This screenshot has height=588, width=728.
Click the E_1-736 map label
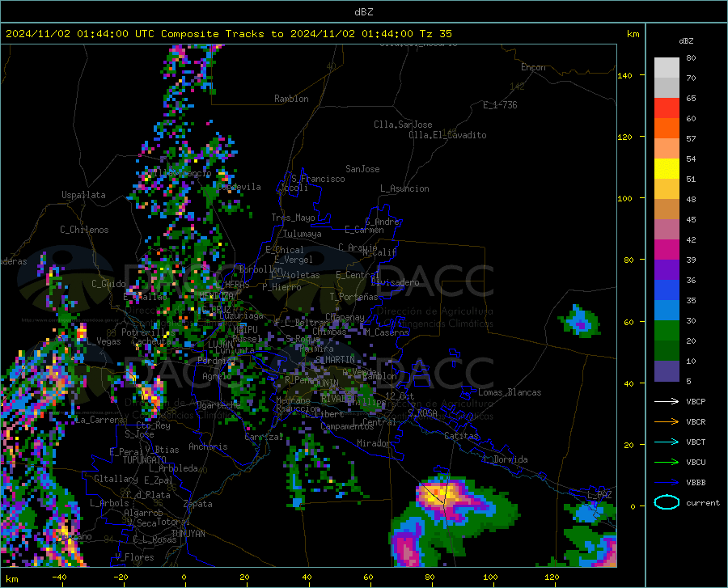500,105
